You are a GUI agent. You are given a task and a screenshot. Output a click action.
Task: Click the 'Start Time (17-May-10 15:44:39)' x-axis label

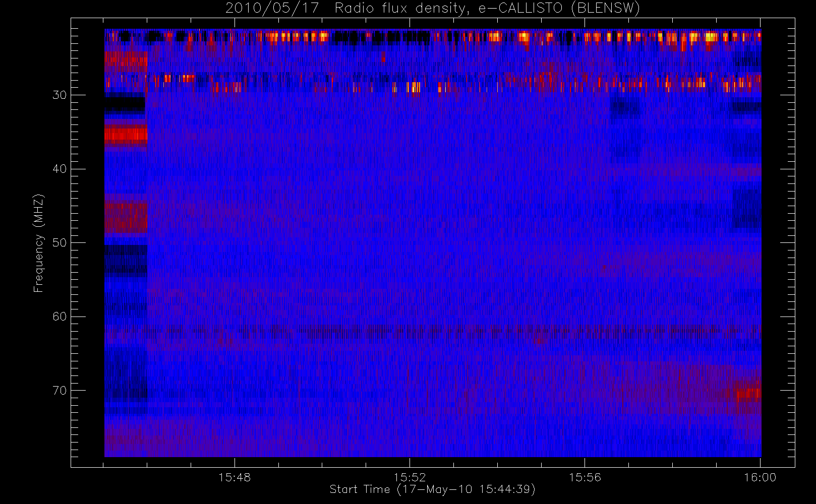432,489
